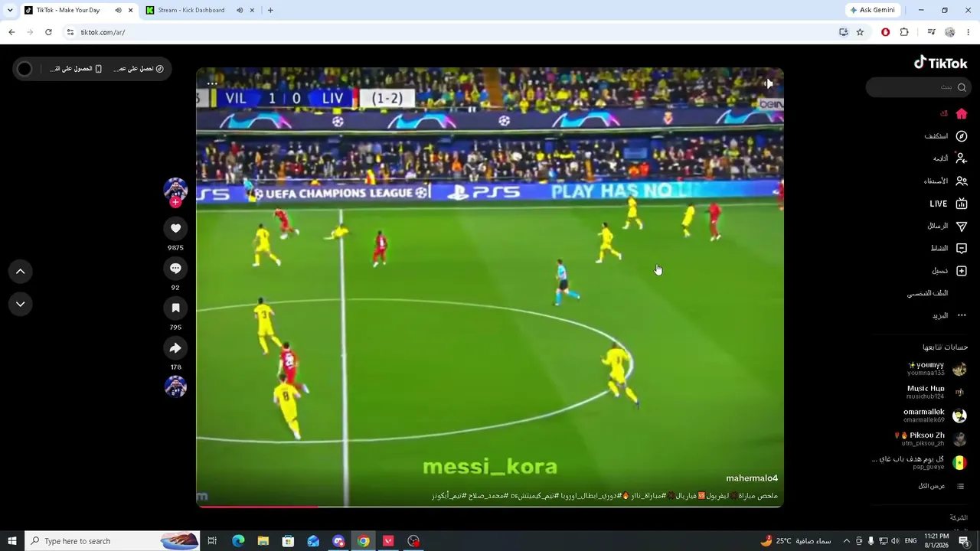Image resolution: width=980 pixels, height=551 pixels.
Task: Open followed account pap_gueye
Action: 920,462
